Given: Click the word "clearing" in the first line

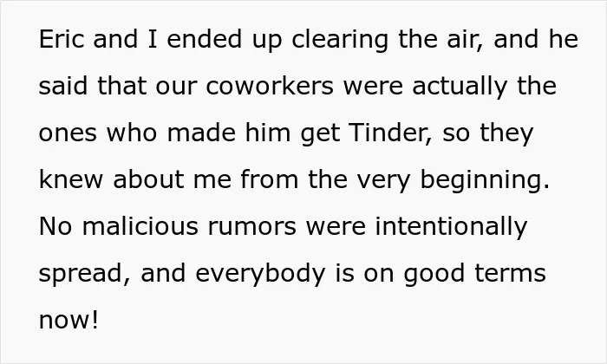Looking at the screenshot, I should pos(340,40).
